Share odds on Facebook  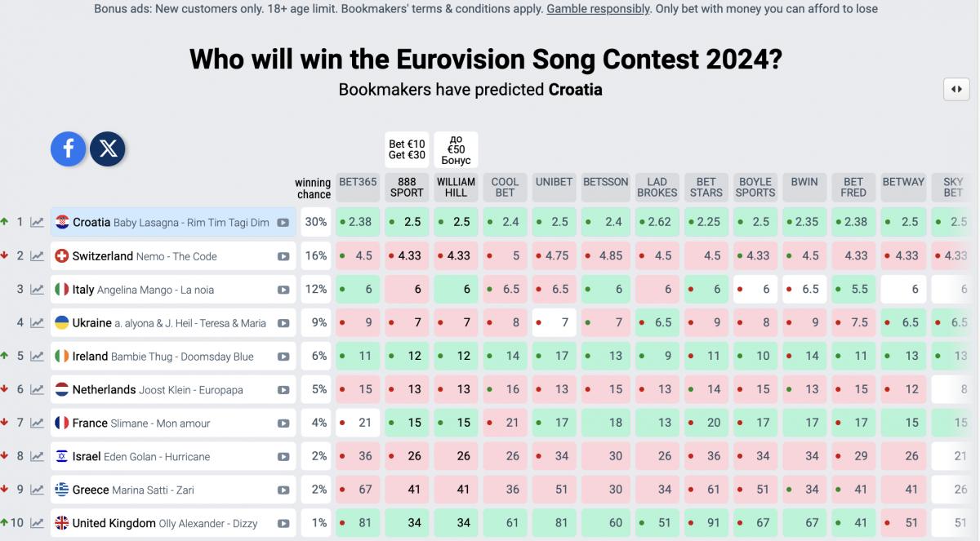[x=69, y=149]
